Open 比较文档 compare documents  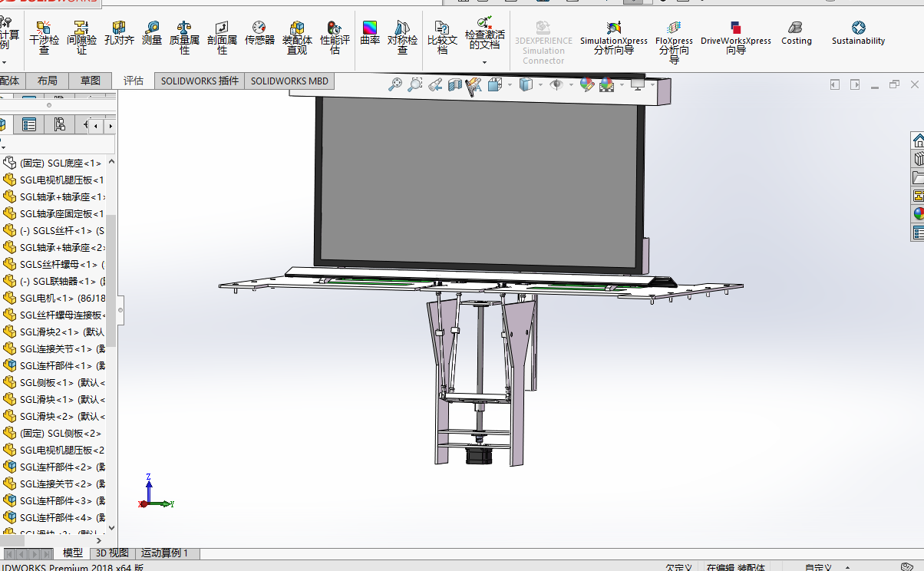442,38
